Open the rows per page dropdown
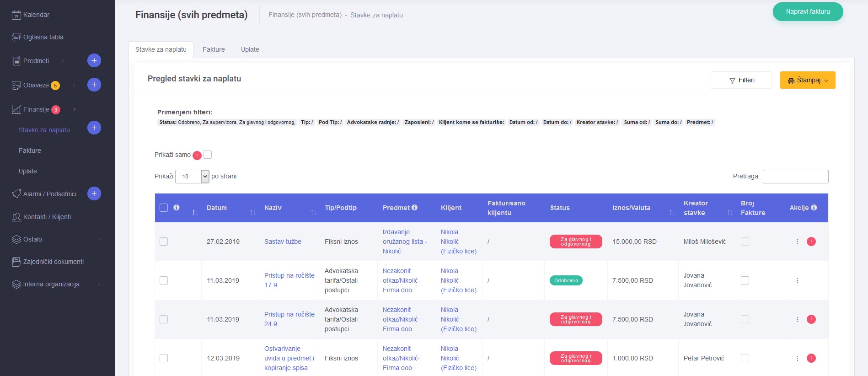Viewport: 868px width, 376px height. [x=192, y=177]
